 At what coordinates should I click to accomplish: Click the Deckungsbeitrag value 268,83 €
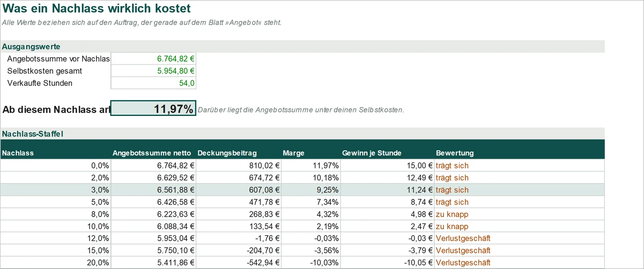point(239,214)
